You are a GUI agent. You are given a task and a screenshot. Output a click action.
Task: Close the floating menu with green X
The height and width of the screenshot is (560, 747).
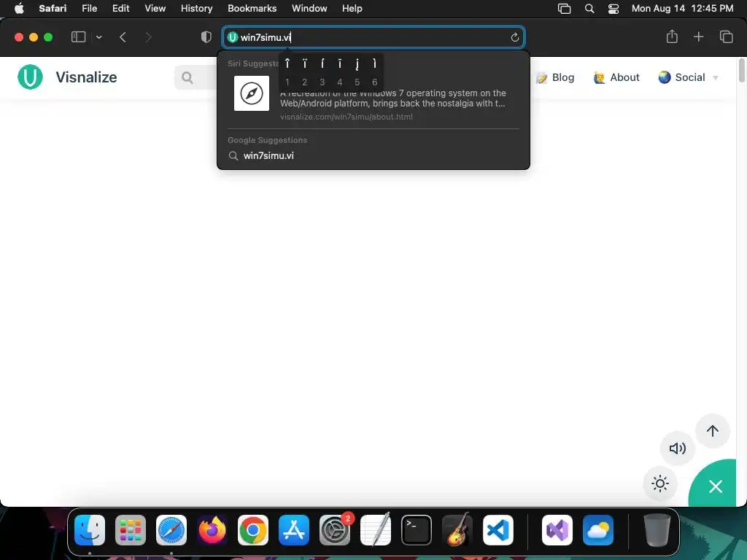[x=715, y=486]
